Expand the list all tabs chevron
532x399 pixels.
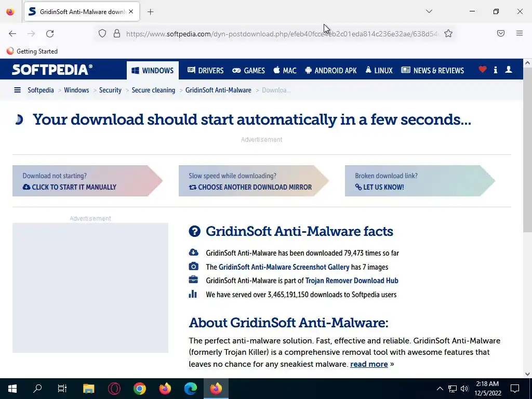pyautogui.click(x=429, y=11)
